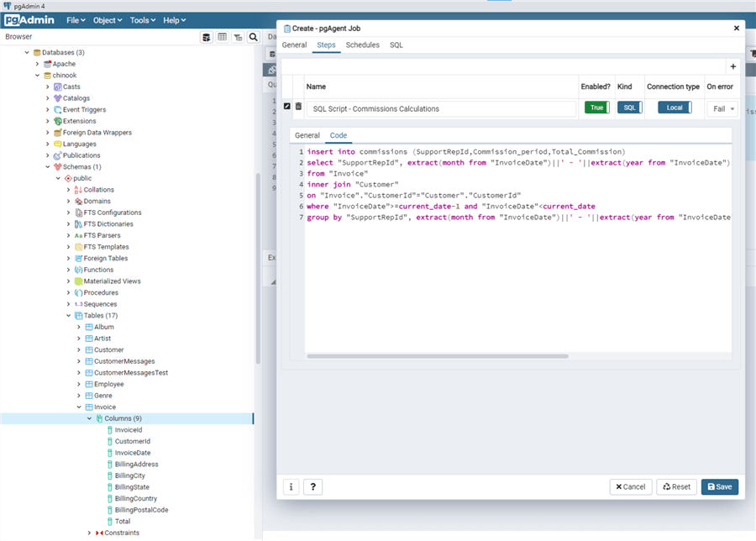This screenshot has width=756, height=541.
Task: Toggle the Connection type Local switch
Action: [x=675, y=108]
